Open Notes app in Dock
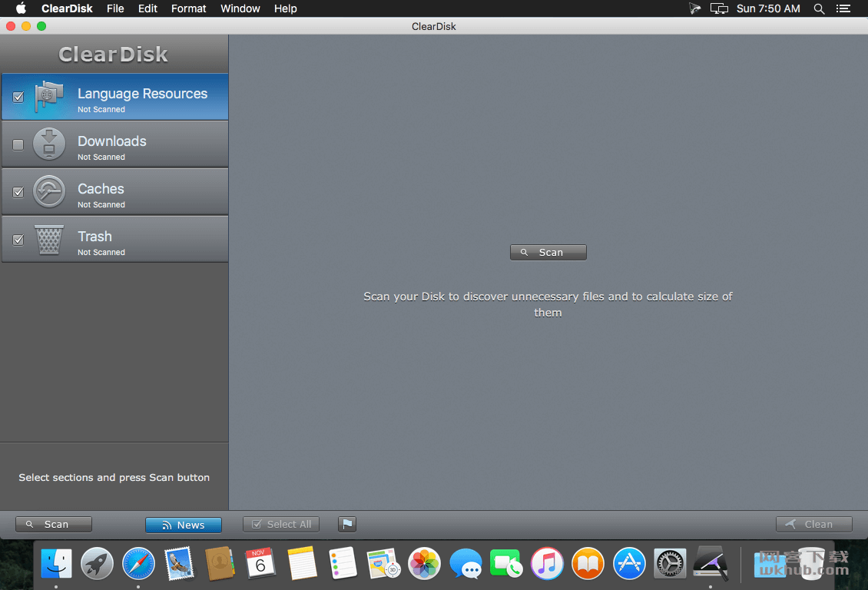 point(302,563)
